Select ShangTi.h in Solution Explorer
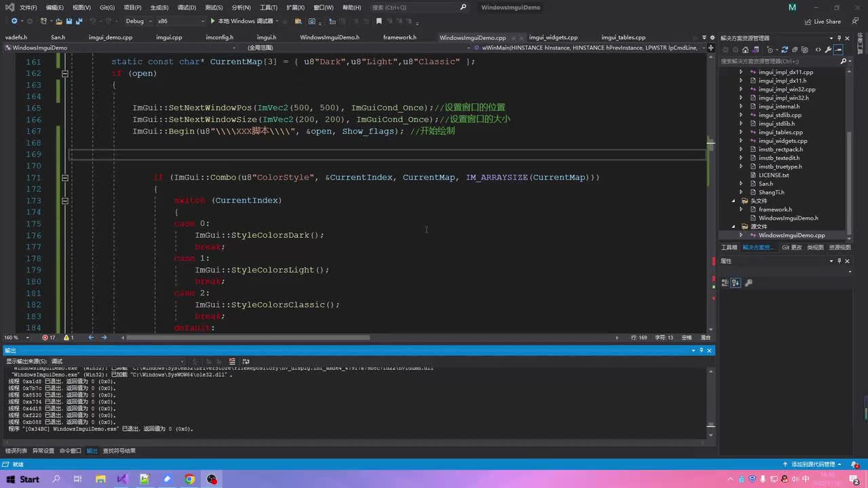The image size is (868, 488). 771,192
